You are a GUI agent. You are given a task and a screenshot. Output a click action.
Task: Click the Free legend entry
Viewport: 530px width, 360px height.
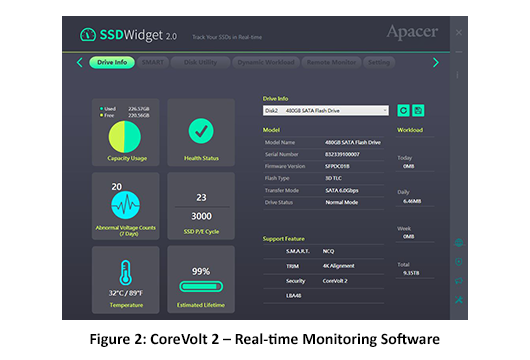(125, 115)
